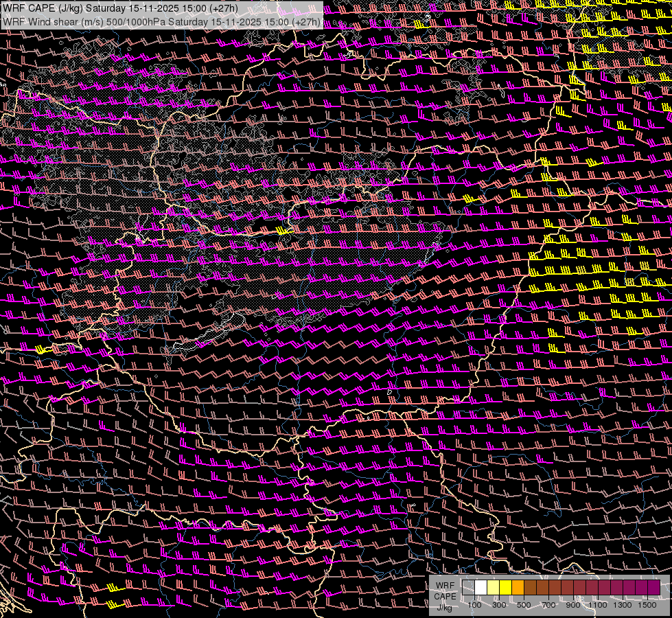Click the white CAPE legend swatch
Image resolution: width=672 pixels, height=618 pixels.
(481, 588)
